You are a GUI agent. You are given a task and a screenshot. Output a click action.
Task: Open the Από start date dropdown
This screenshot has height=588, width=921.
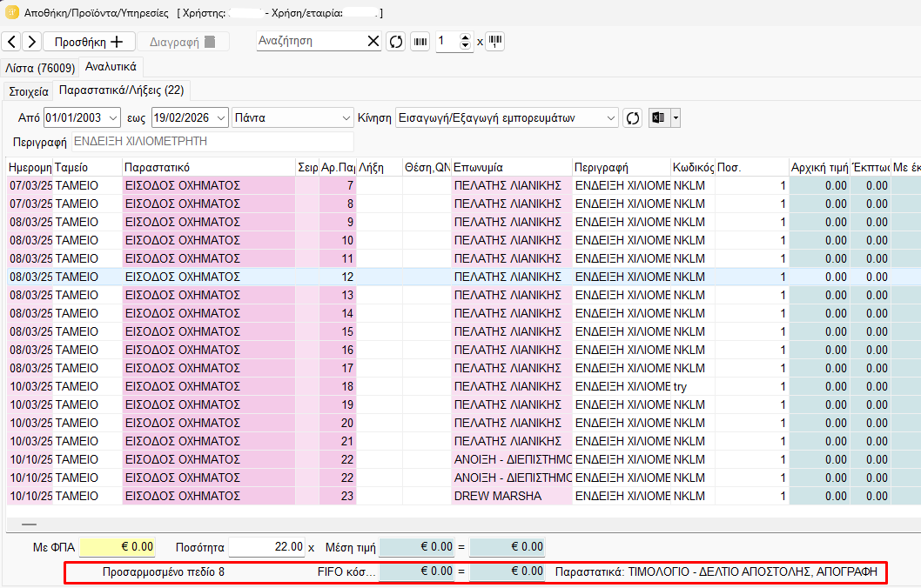112,117
